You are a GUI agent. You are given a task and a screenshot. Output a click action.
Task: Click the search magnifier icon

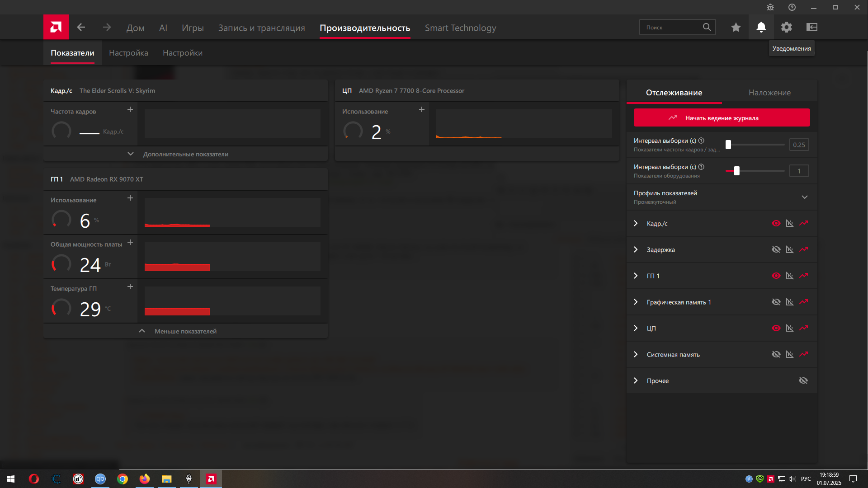tap(707, 27)
